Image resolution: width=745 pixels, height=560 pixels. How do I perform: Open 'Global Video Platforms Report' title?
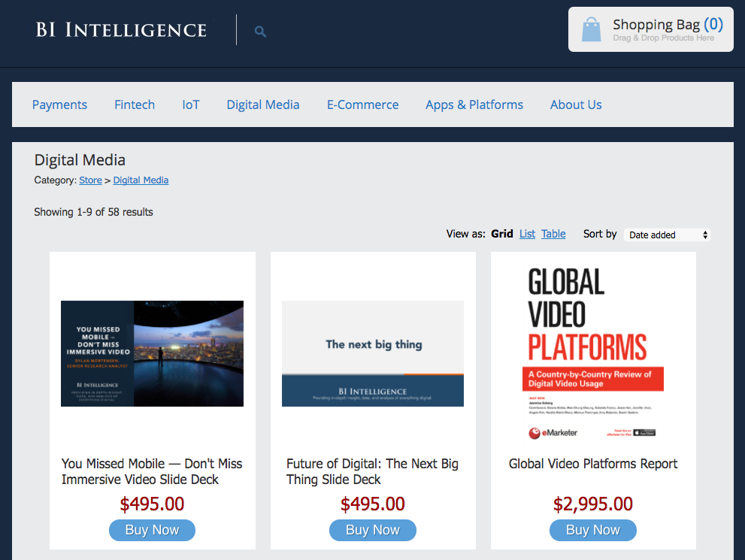593,464
